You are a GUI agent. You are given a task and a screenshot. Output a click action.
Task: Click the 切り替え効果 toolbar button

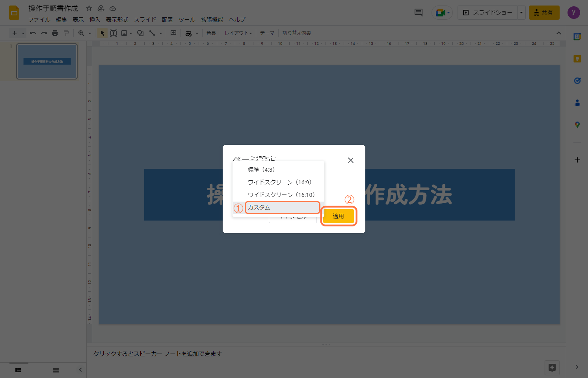(297, 33)
